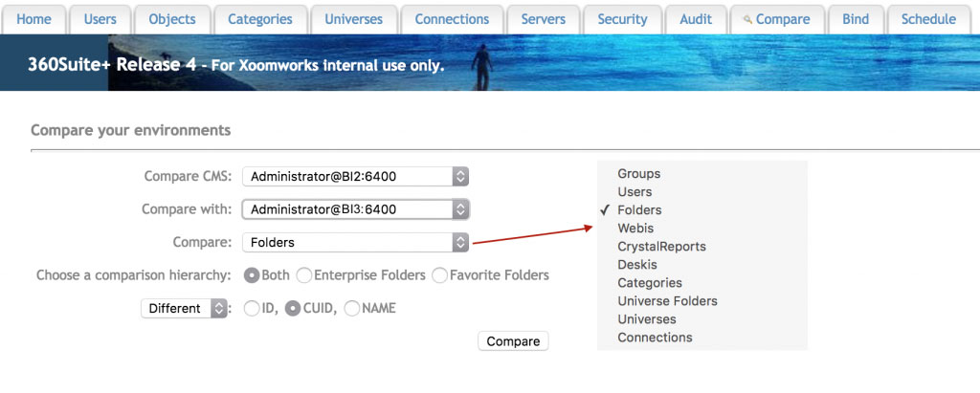Select Connections in the dropdown list

click(x=655, y=338)
